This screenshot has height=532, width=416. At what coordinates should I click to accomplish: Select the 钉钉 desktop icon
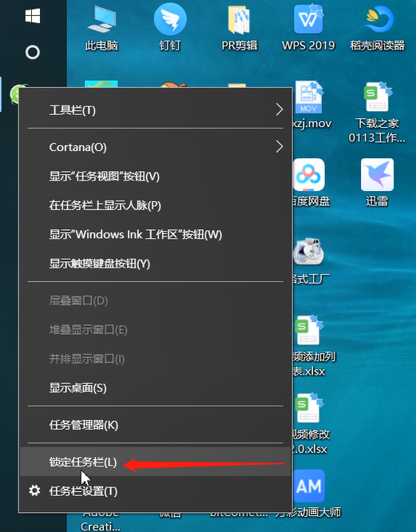coord(170,28)
